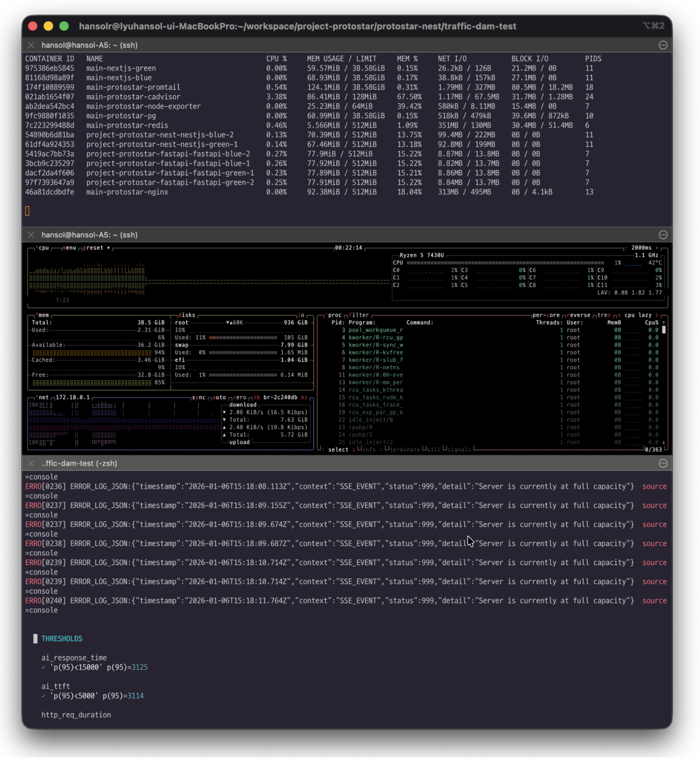
Task: Open options menu of the traffic-dam-test zsh pane
Action: (x=663, y=463)
